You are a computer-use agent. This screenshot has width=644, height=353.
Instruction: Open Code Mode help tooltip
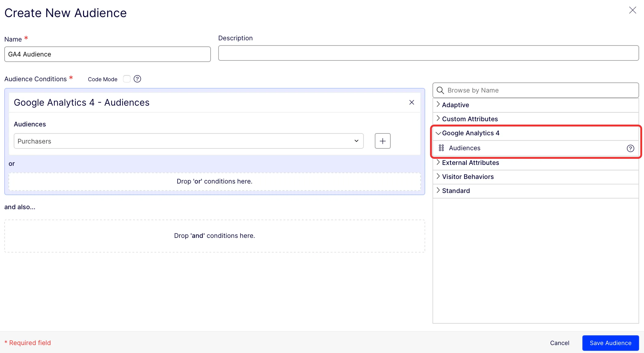(x=137, y=79)
